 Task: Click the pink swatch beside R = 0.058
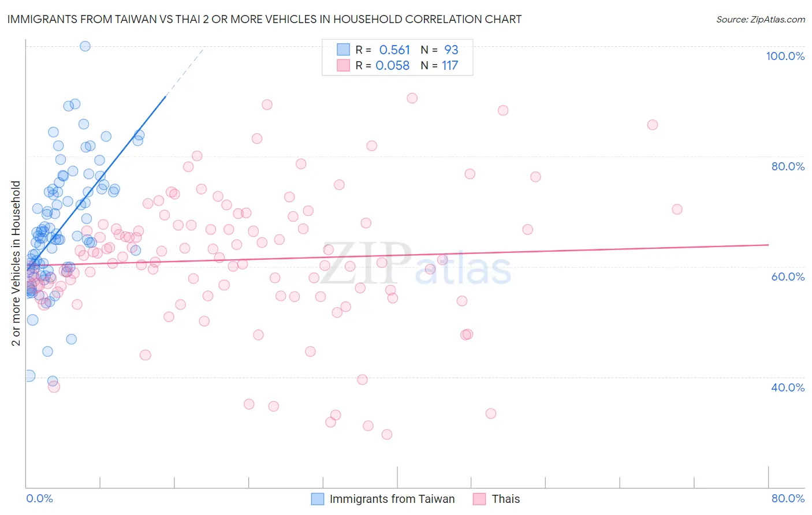pos(343,65)
